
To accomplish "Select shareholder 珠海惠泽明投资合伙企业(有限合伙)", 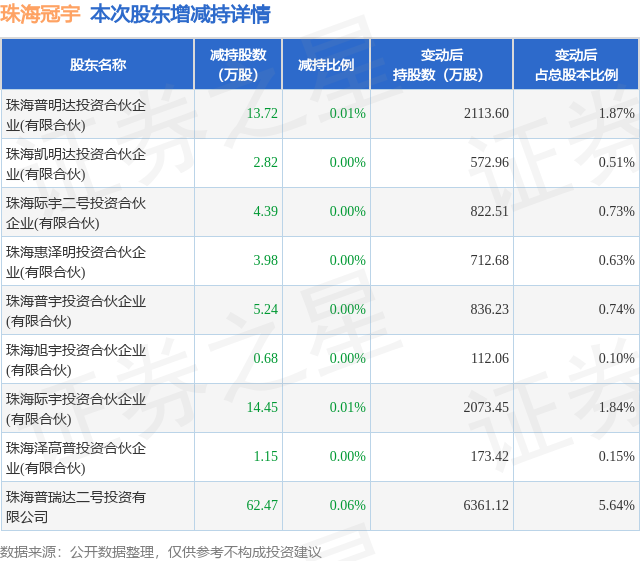I will [x=76, y=262].
